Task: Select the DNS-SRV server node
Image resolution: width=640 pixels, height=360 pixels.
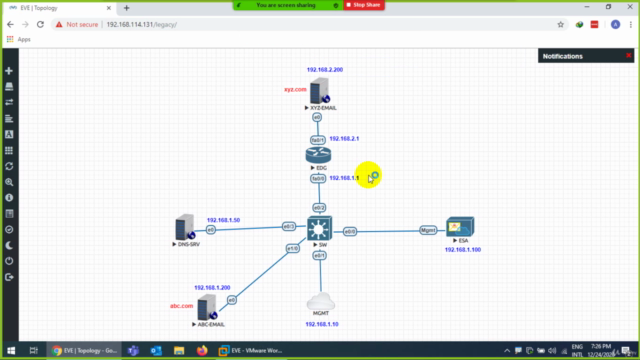Action: tap(185, 227)
